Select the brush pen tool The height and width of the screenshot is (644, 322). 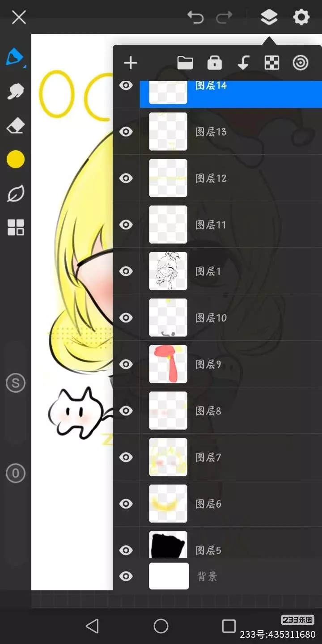[15, 57]
